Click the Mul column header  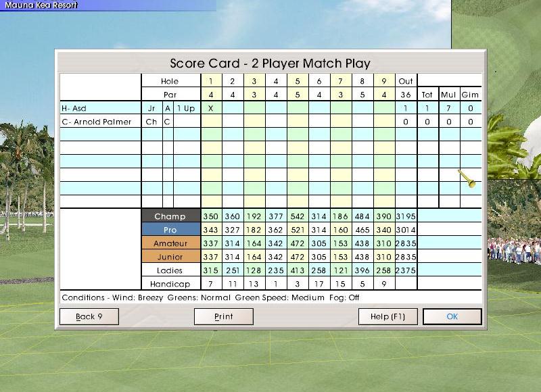coord(449,95)
